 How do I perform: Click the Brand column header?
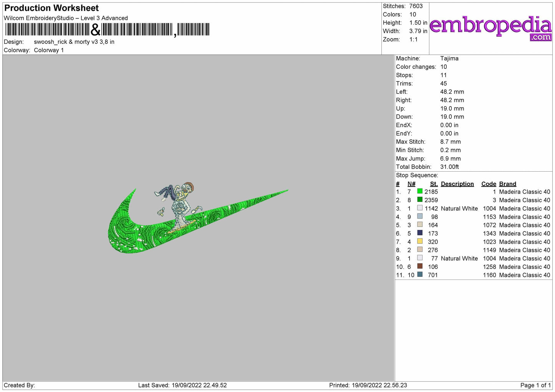pyautogui.click(x=507, y=184)
